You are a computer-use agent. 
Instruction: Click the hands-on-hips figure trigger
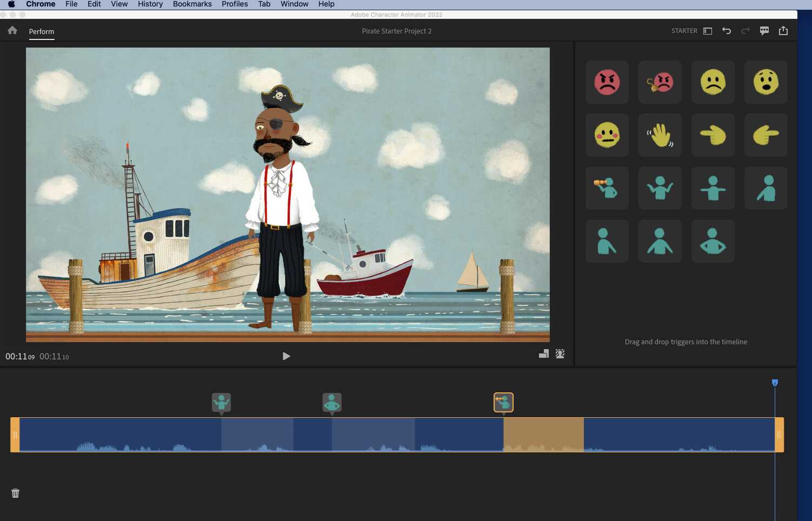coord(713,241)
